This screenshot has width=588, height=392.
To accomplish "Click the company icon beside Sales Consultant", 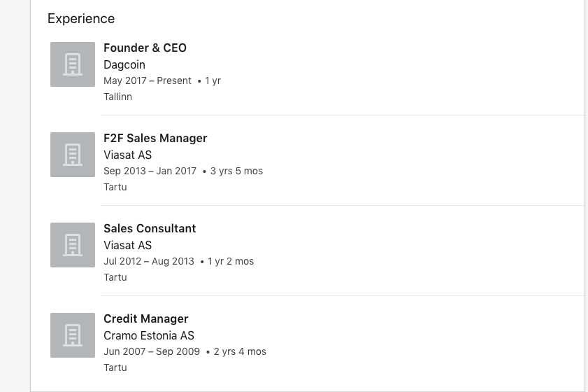I will (x=73, y=245).
